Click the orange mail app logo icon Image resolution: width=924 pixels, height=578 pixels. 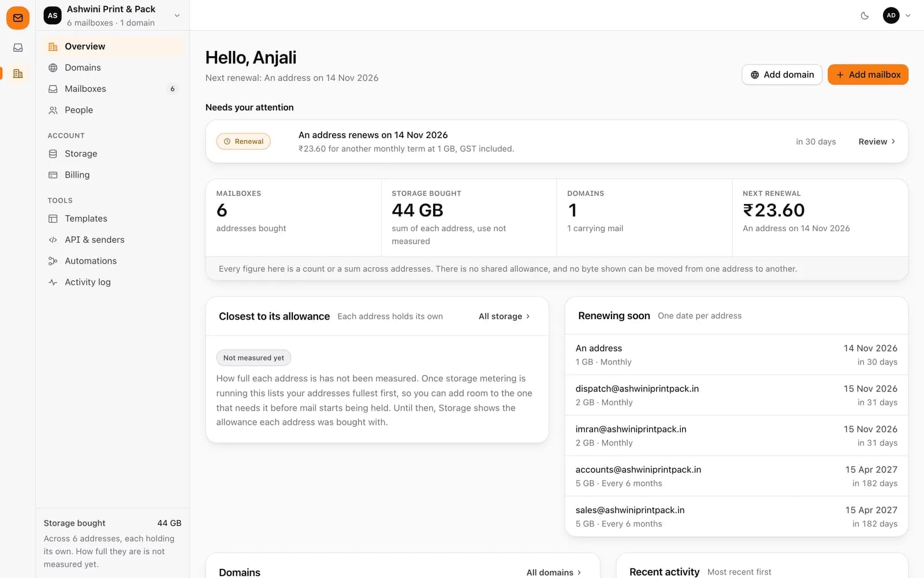click(18, 18)
